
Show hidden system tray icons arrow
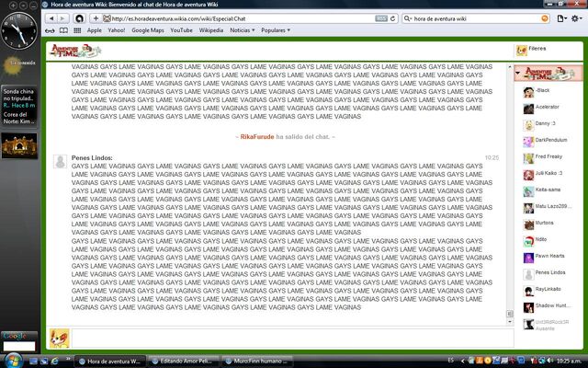pyautogui.click(x=462, y=362)
